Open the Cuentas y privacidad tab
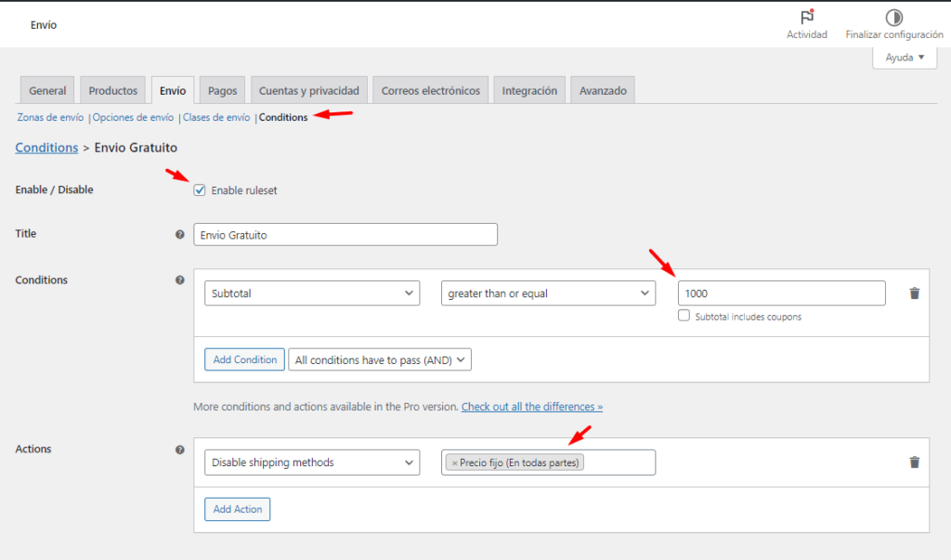 point(308,90)
